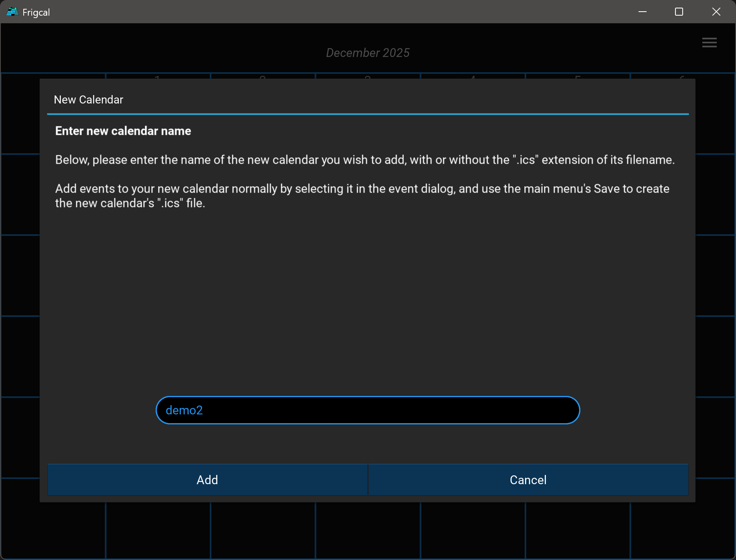Select the middle day cell in bottom row
This screenshot has height=560, width=736.
(367, 530)
